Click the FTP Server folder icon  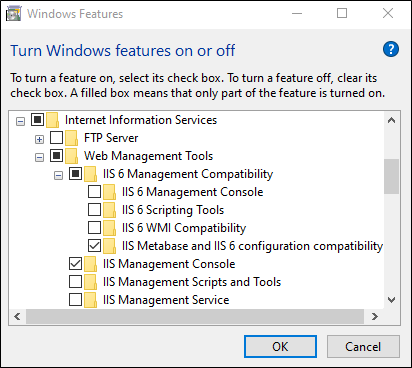coord(71,138)
